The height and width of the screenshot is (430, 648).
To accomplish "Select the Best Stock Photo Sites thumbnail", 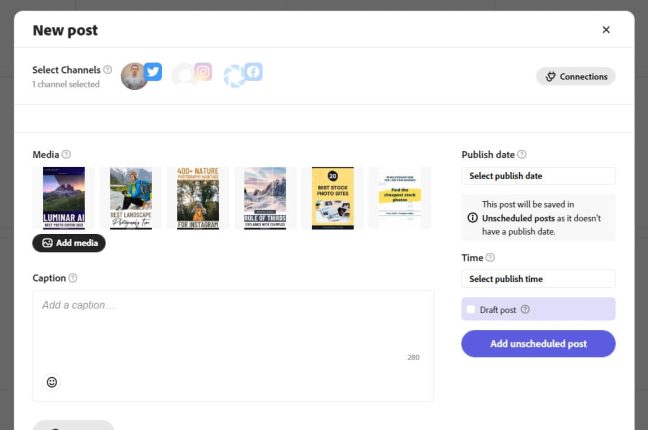I will [333, 198].
